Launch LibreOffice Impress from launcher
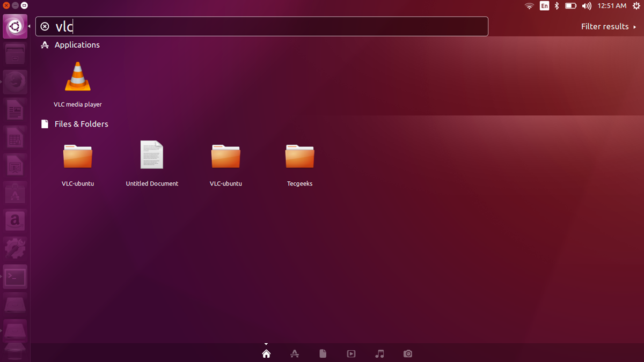The image size is (644, 362). tap(15, 166)
